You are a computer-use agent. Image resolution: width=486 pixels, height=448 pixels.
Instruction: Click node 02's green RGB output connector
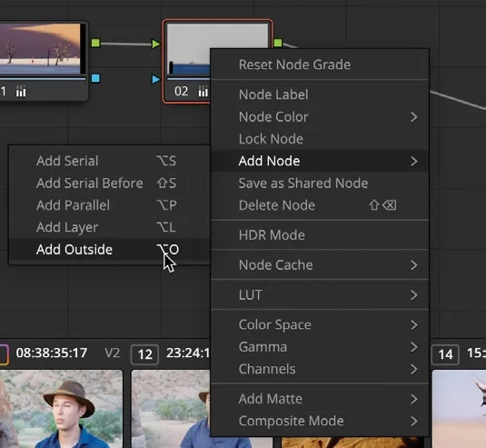(278, 43)
